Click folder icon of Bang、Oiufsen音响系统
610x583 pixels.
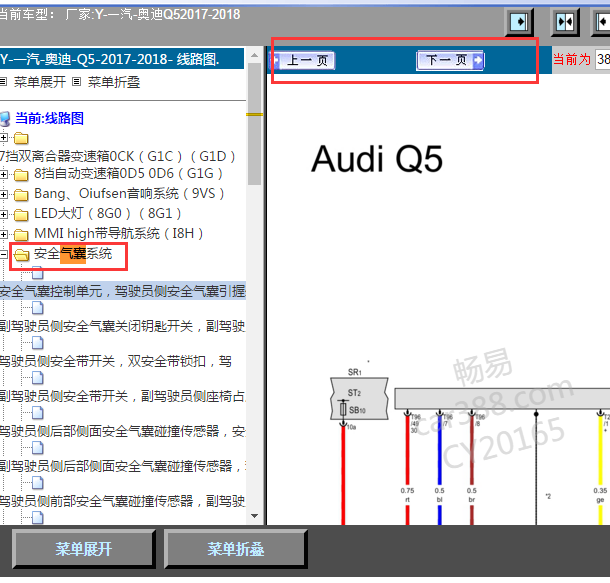tap(21, 194)
